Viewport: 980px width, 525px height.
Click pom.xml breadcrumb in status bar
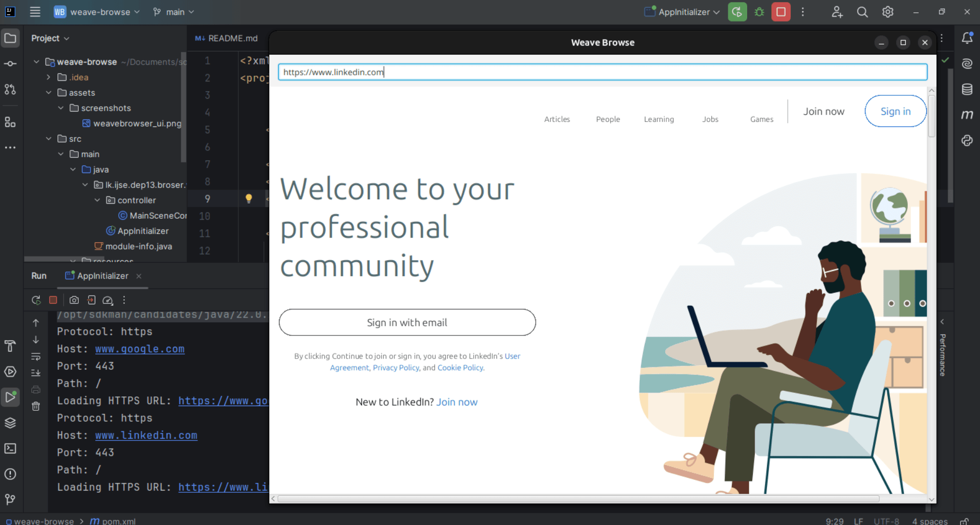(113, 521)
